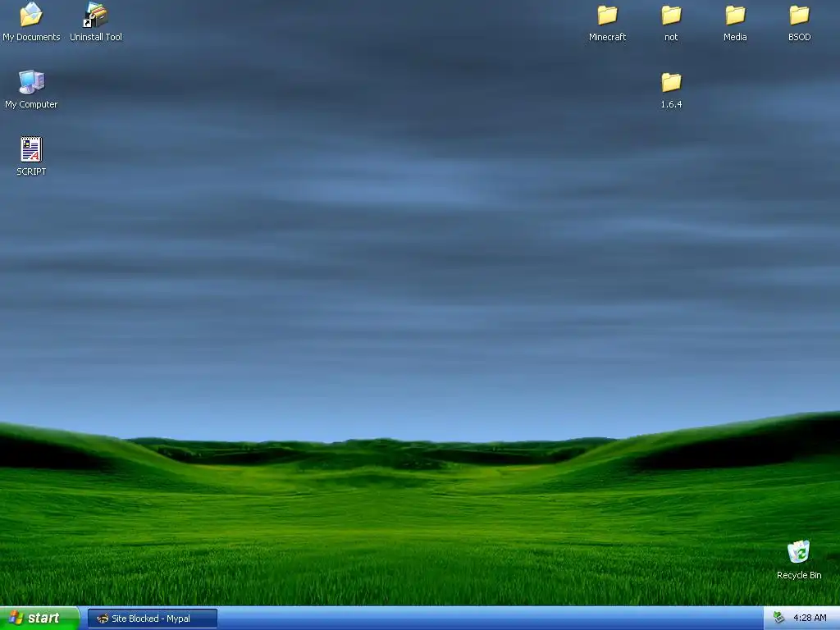Restore the Site Blocked - Mypal taskbar window

click(x=152, y=619)
